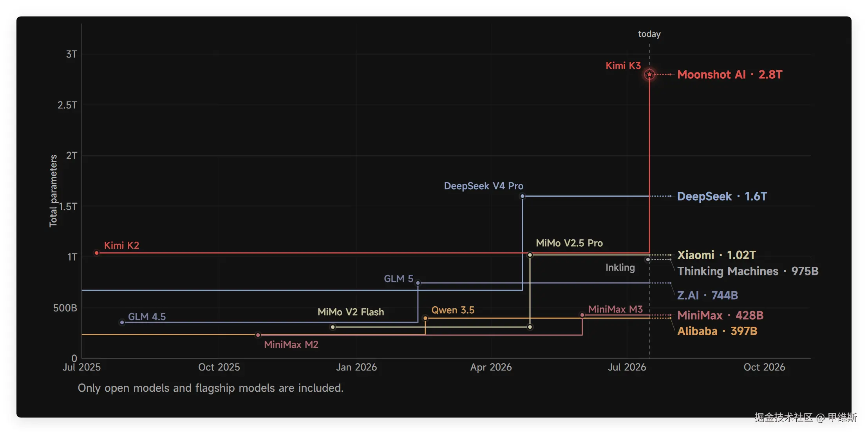868x434 pixels.
Task: Select the Inkling data point marker
Action: tap(648, 259)
